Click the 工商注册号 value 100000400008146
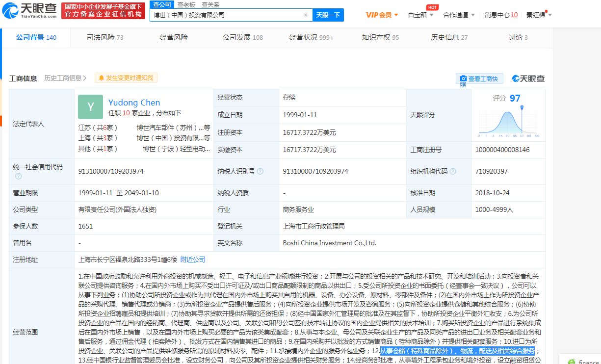Screen dimensions: 601x364 502,150
